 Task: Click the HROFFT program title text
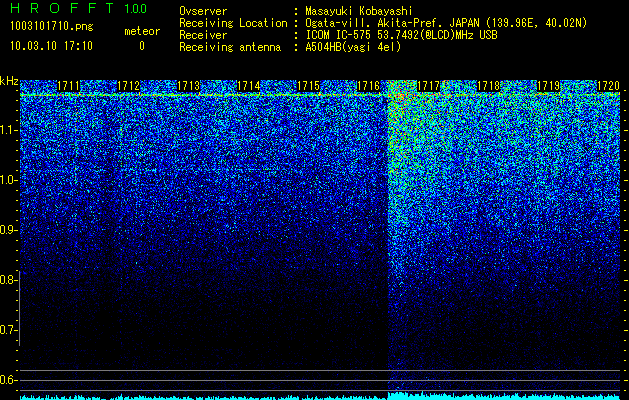point(62,8)
